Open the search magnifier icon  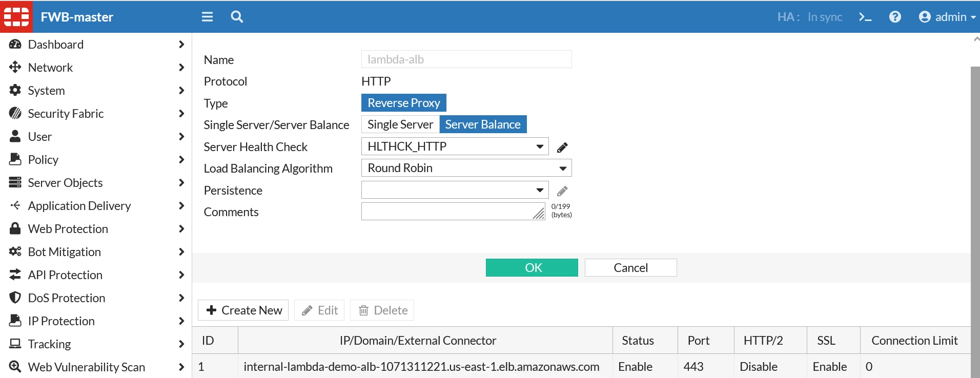[237, 17]
